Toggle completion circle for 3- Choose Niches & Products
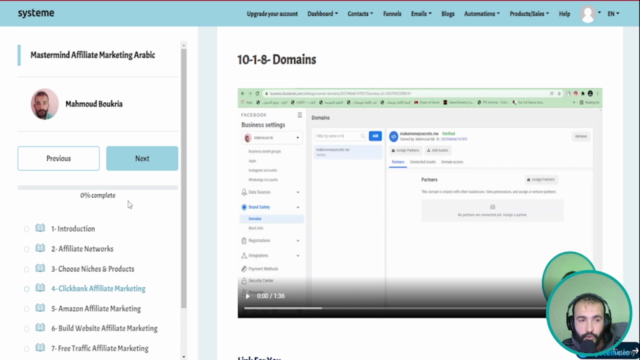 [x=27, y=269]
